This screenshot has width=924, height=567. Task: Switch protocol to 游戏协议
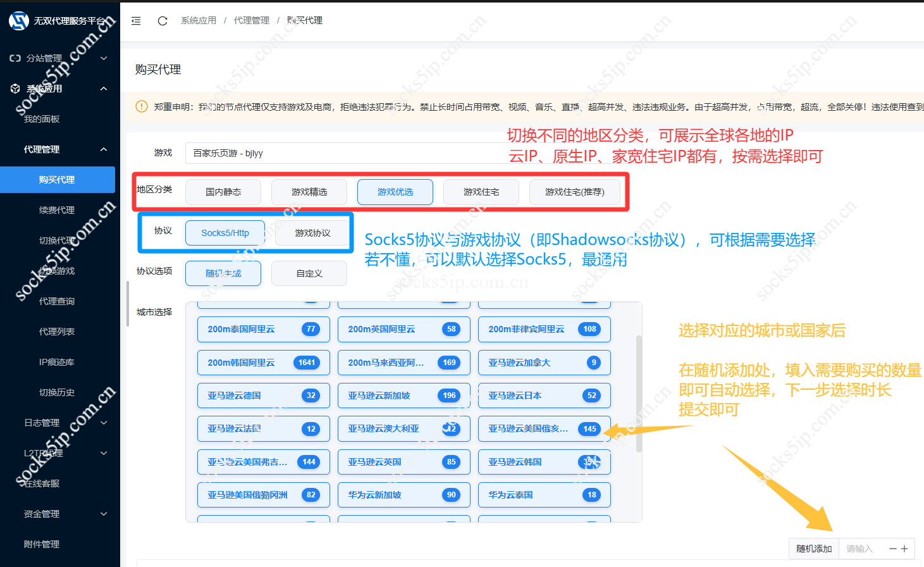pos(313,233)
